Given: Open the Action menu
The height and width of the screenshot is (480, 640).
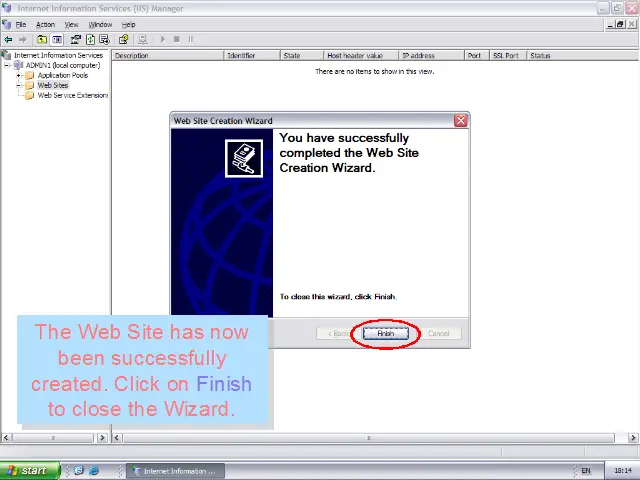Looking at the screenshot, I should point(45,25).
